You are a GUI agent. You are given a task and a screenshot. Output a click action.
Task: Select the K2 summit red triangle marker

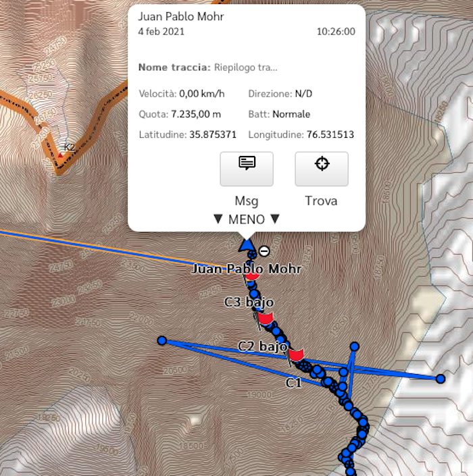click(x=60, y=155)
